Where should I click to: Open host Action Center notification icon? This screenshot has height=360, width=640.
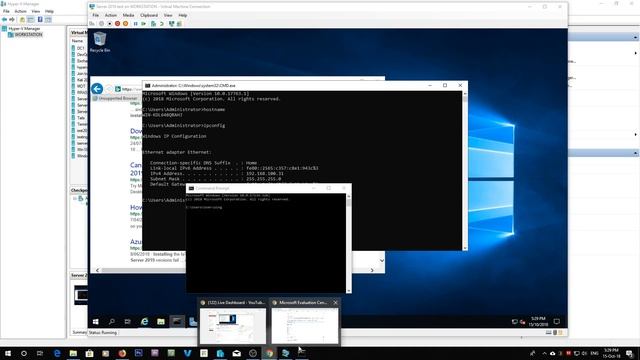click(x=630, y=353)
